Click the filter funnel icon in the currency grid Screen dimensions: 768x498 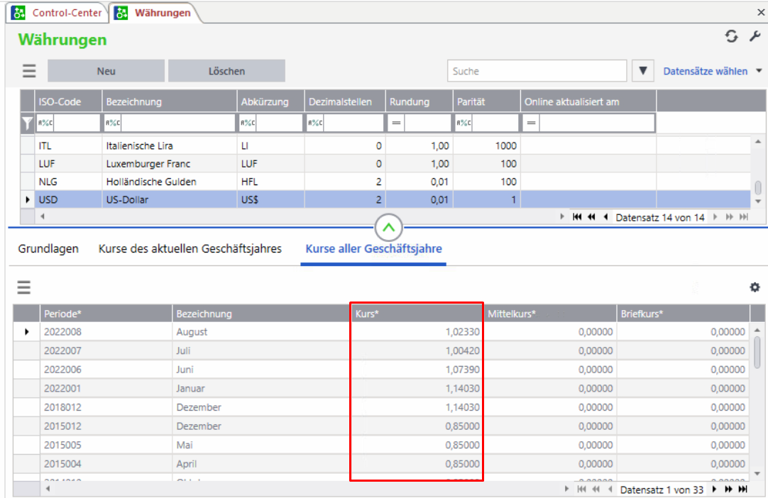(x=27, y=123)
